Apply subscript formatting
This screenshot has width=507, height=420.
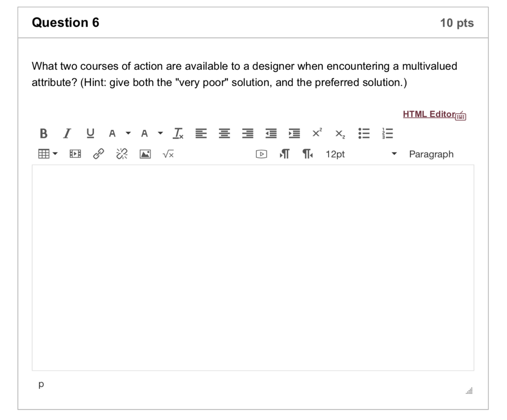(x=340, y=133)
